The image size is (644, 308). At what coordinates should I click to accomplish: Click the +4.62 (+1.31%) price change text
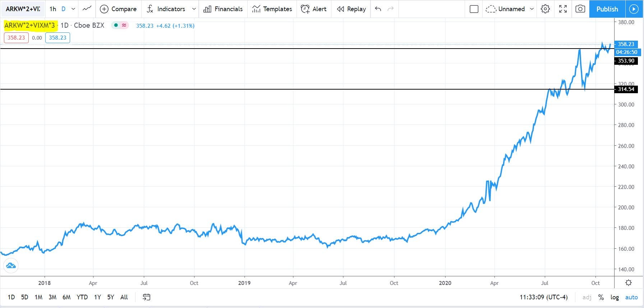(175, 26)
